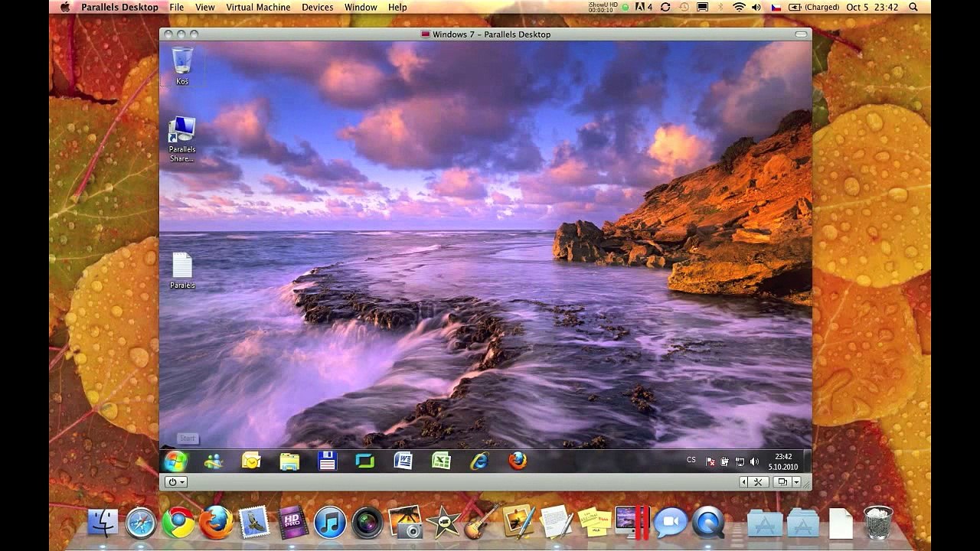Click the sync arrows menu bar icon

tap(665, 7)
